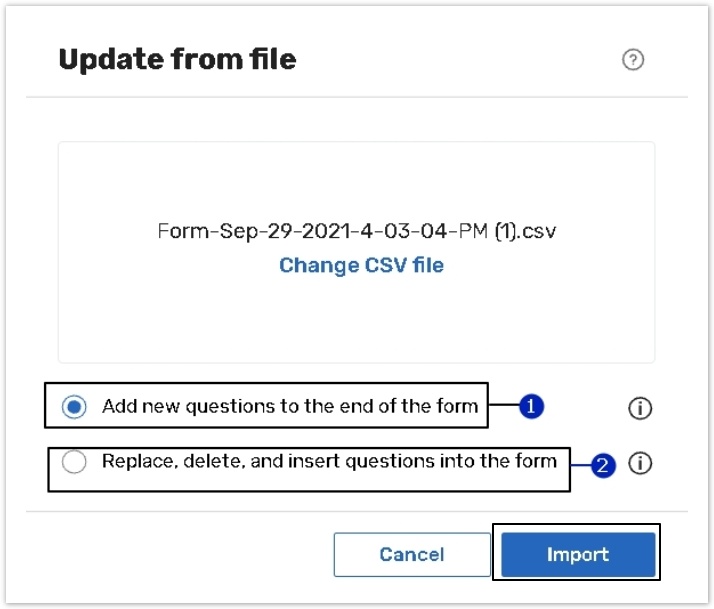
Task: Click the 'Replace, delete, and insert' label text
Action: click(x=329, y=462)
